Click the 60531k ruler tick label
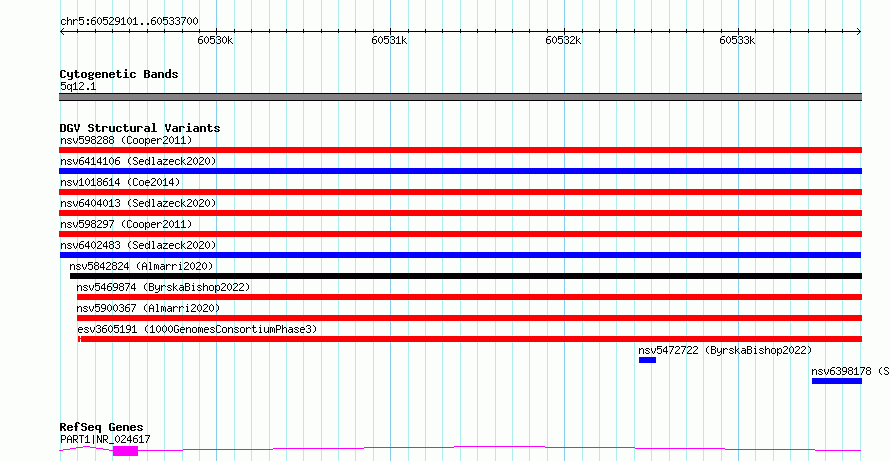The image size is (890, 461). tap(389, 40)
